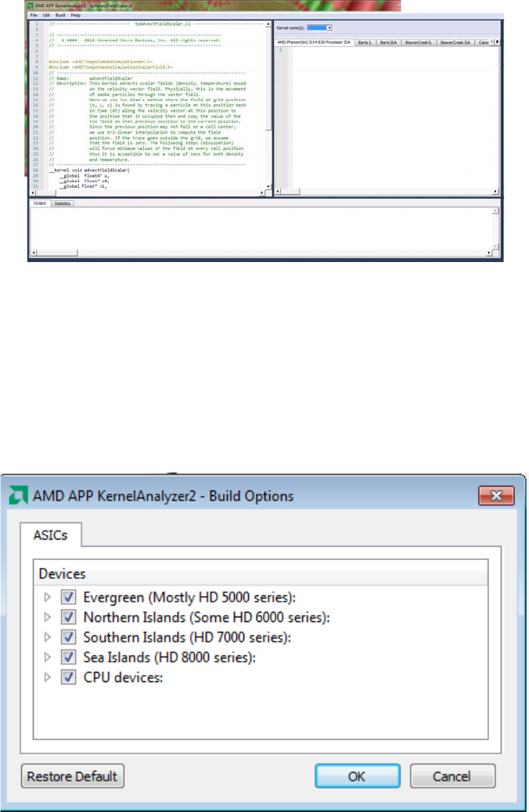
Task: Click the Output pane scroll-right arrow
Action: [x=489, y=253]
